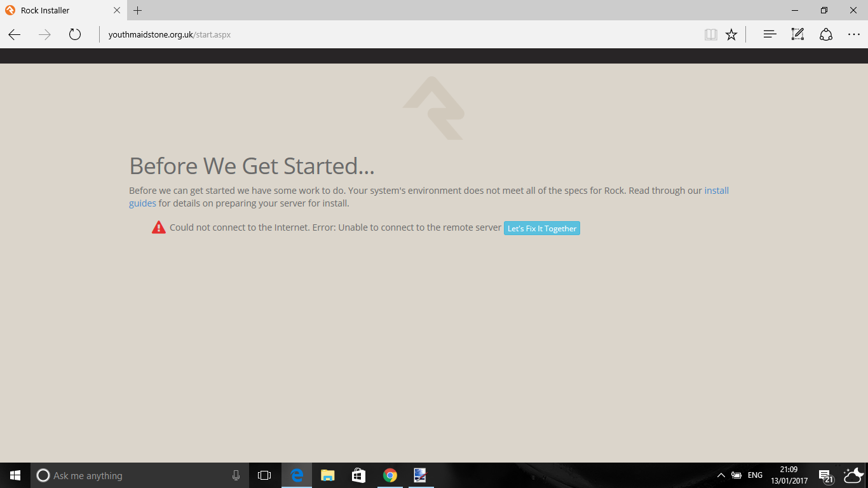Open the install guides link

click(716, 191)
